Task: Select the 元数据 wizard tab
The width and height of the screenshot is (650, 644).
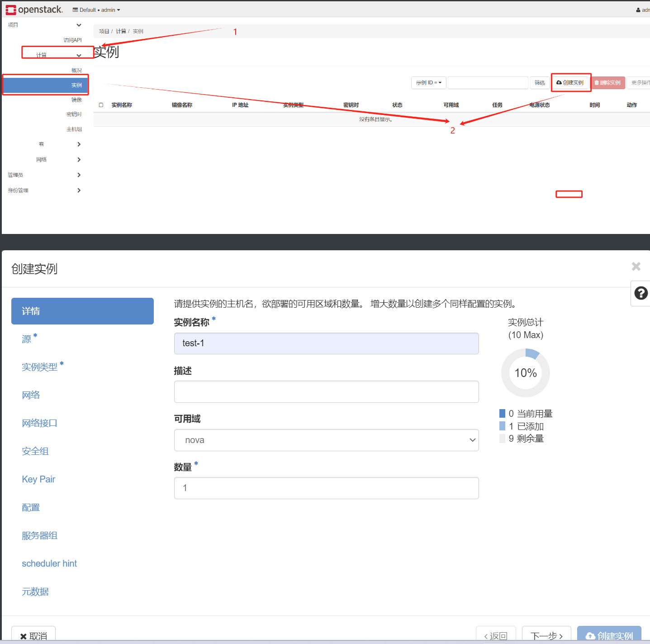Action: [35, 592]
